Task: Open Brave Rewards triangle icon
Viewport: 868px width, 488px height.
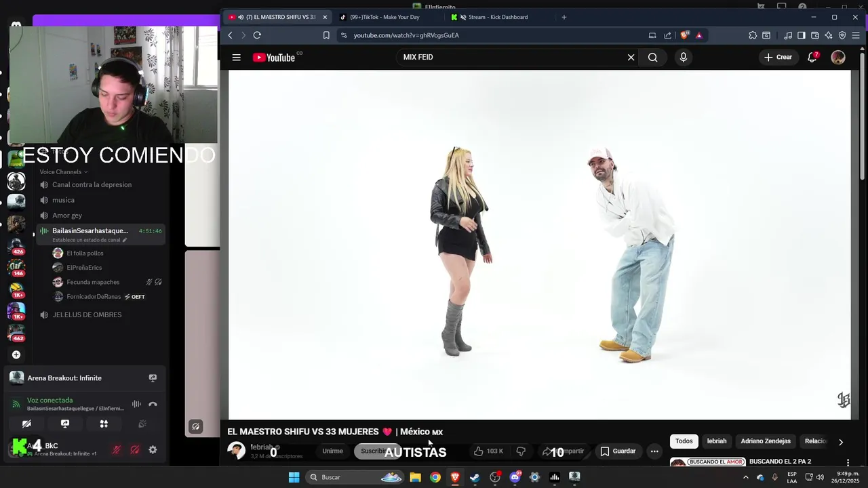Action: (x=699, y=35)
